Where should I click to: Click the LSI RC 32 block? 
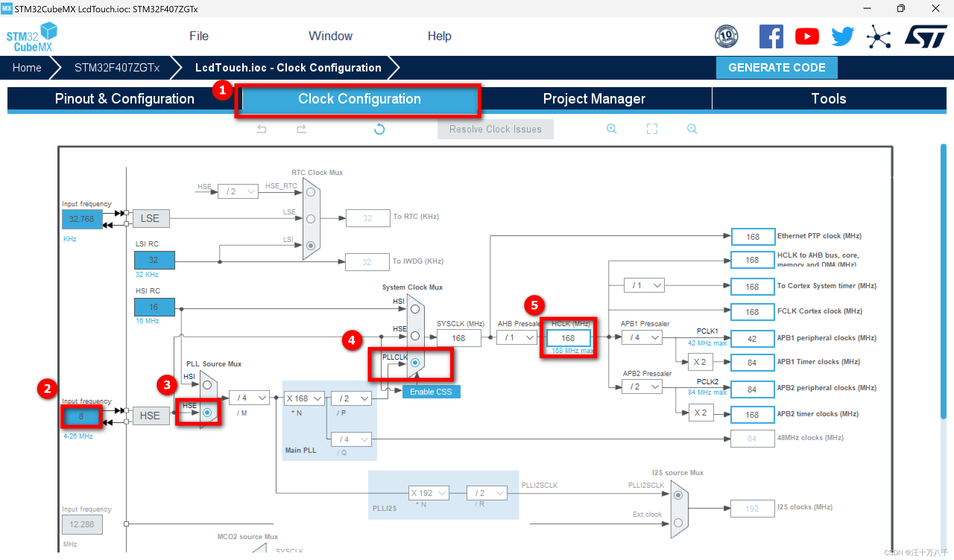click(154, 260)
